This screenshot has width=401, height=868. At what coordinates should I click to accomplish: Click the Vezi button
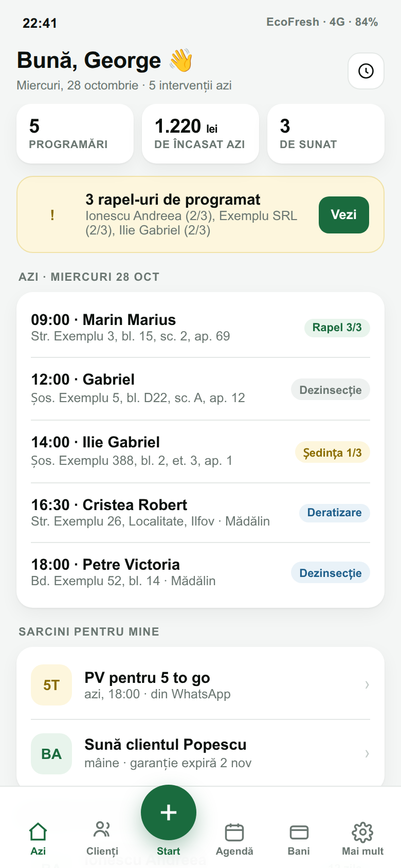[344, 215]
